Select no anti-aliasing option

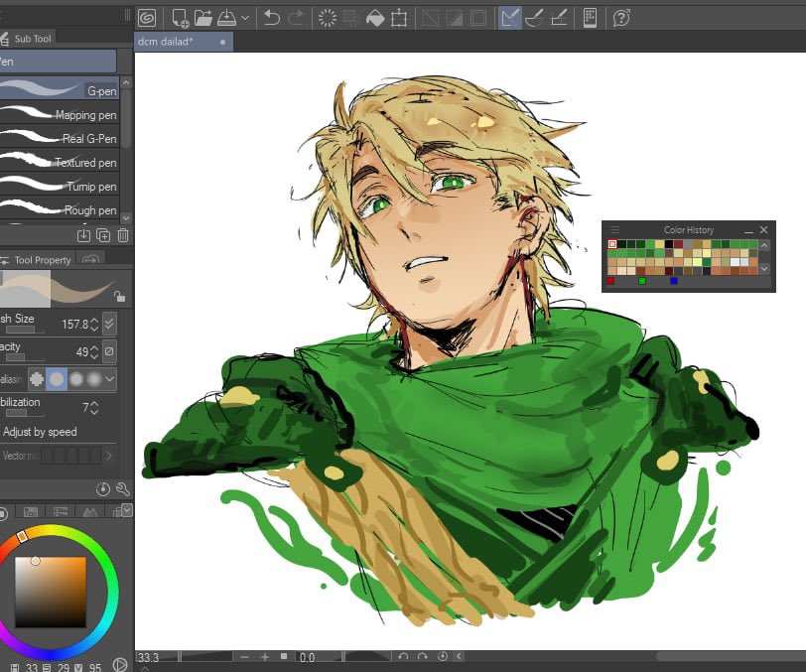[x=37, y=379]
